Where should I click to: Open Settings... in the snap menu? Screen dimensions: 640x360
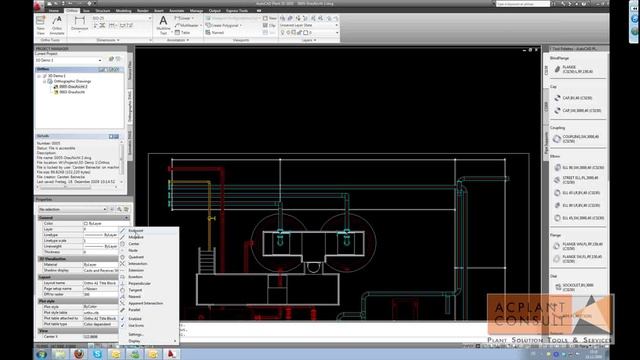tap(149, 334)
